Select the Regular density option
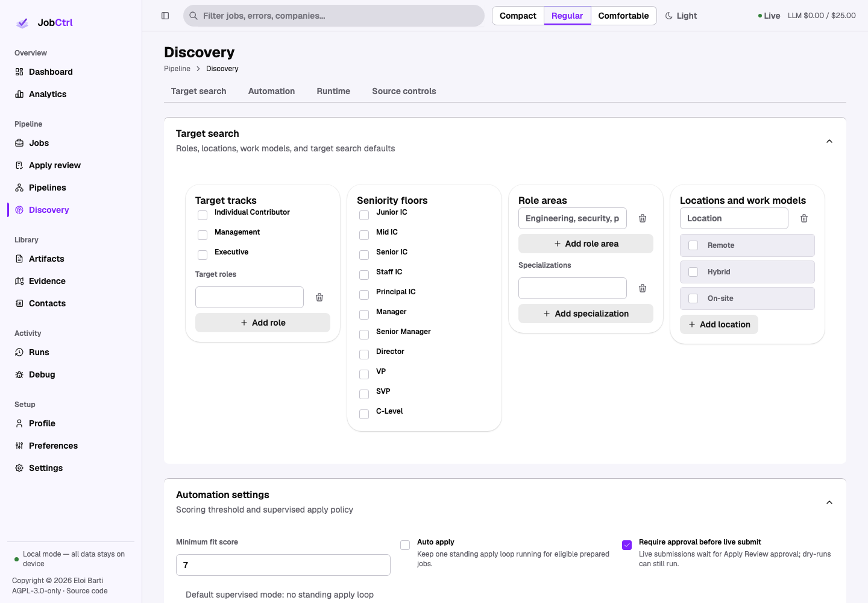This screenshot has width=868, height=603. click(567, 16)
